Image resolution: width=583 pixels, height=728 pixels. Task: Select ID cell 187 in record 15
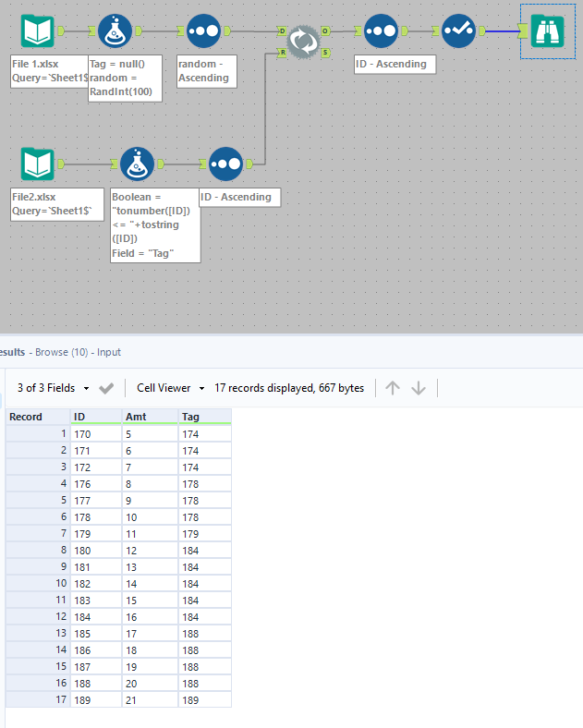pos(95,667)
